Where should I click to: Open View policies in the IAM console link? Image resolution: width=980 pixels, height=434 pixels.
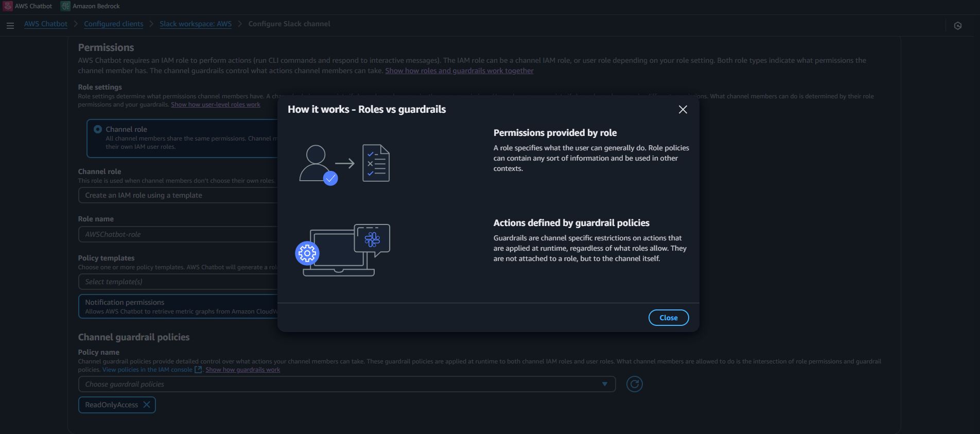point(147,370)
